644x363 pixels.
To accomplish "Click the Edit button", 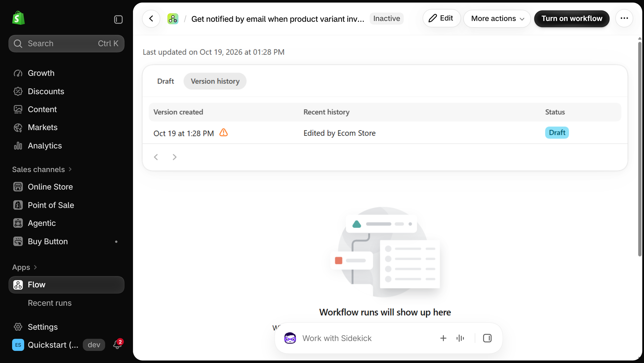I will point(441,18).
